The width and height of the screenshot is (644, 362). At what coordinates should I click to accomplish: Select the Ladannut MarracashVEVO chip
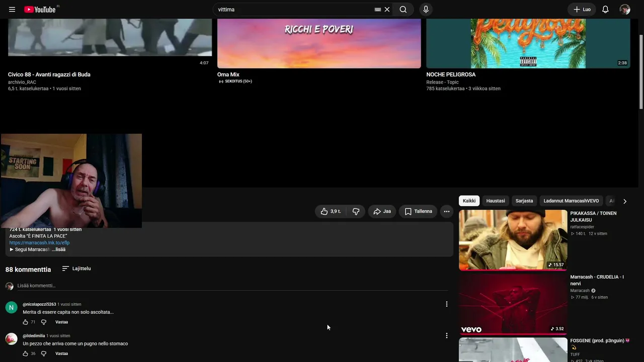[x=571, y=201]
